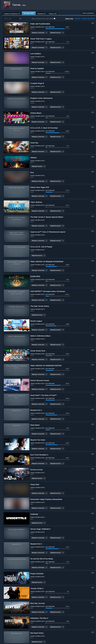Viewport: 96px width, 644px height.
Task: Open the three-dots menu for Grand Theft Auto V Legacy
Action: coord(93,38)
